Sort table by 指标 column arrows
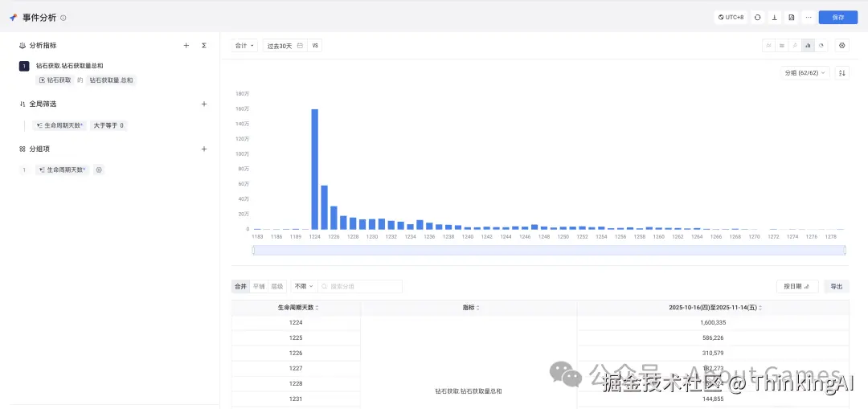The height and width of the screenshot is (409, 868). 477,308
